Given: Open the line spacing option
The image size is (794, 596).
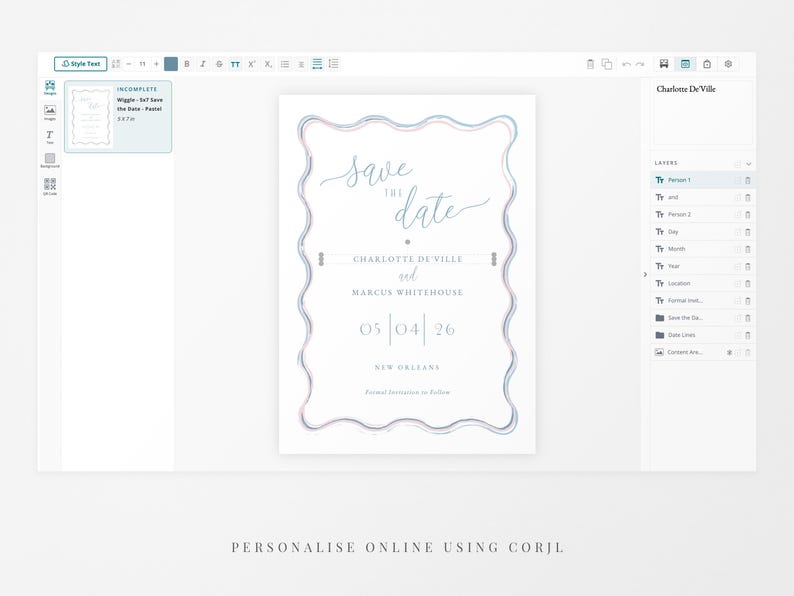Looking at the screenshot, I should (333, 64).
